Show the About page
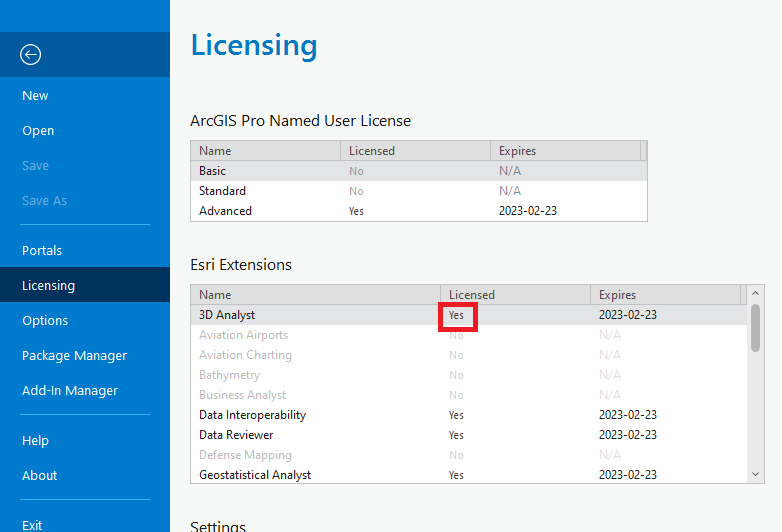This screenshot has width=782, height=532. (x=40, y=476)
